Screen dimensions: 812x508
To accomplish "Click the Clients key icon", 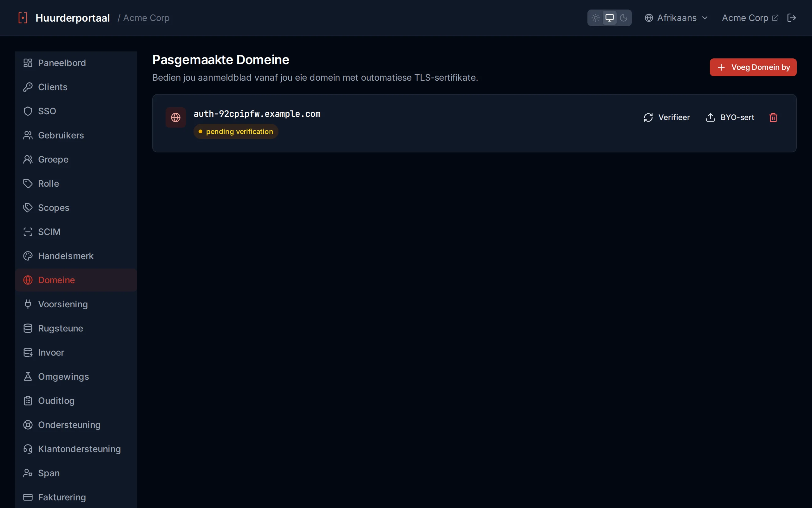I will pyautogui.click(x=28, y=87).
